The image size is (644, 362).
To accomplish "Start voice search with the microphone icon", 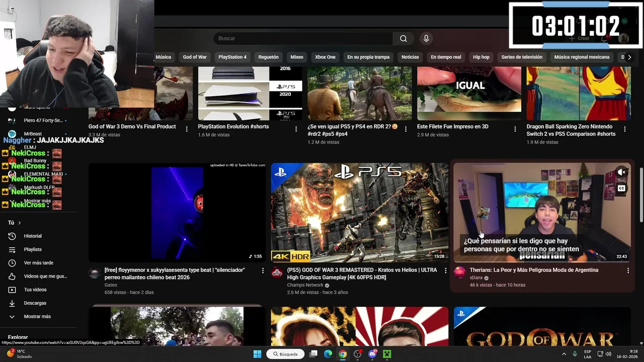I will click(x=426, y=39).
